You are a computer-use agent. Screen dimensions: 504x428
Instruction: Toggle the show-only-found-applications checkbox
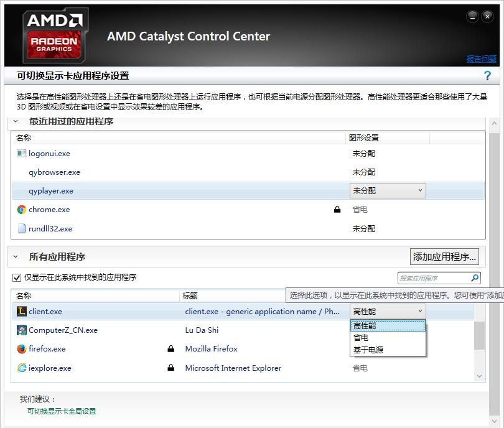click(17, 277)
